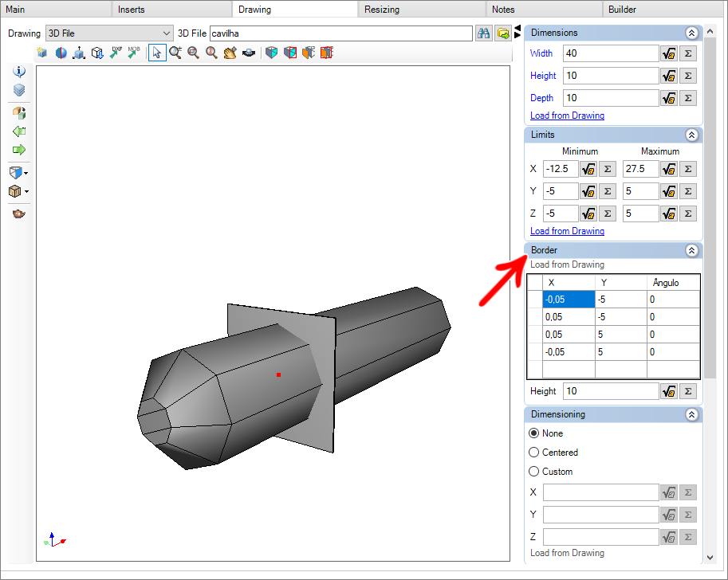This screenshot has height=580, width=728.
Task: Open the layers stack icon
Action: tap(19, 89)
